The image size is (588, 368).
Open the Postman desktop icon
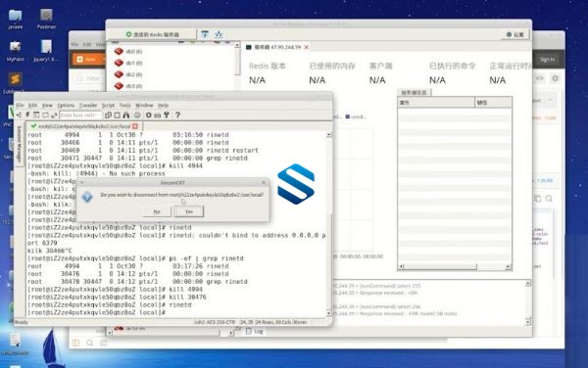[x=46, y=19]
